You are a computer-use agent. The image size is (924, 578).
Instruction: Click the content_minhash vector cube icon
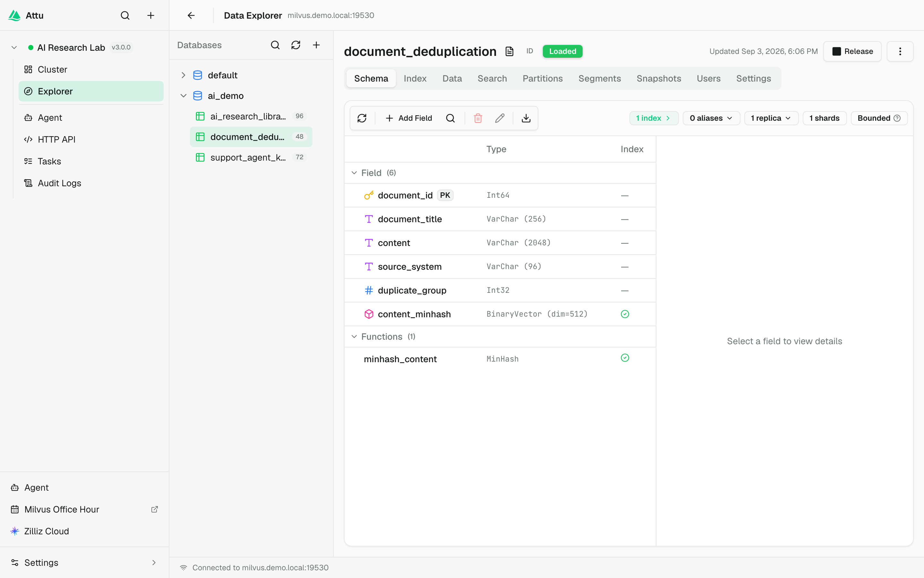click(369, 314)
